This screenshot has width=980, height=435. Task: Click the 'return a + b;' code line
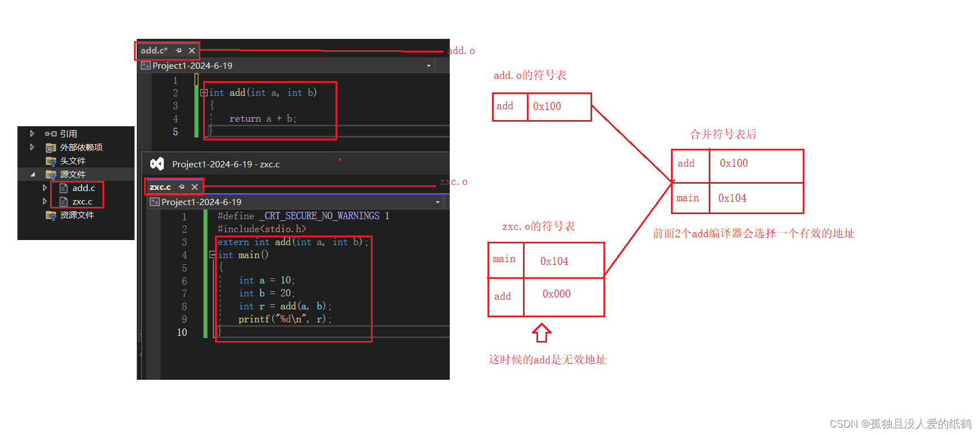(x=263, y=119)
